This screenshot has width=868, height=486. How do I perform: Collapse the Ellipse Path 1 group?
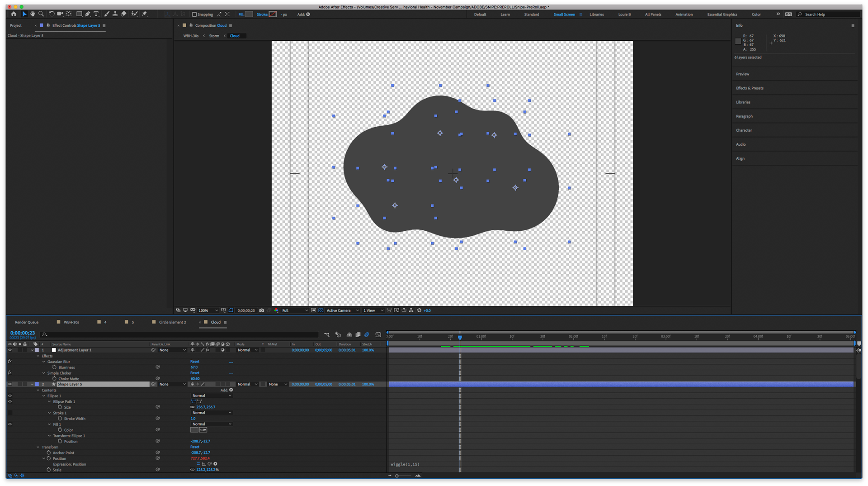tap(50, 402)
